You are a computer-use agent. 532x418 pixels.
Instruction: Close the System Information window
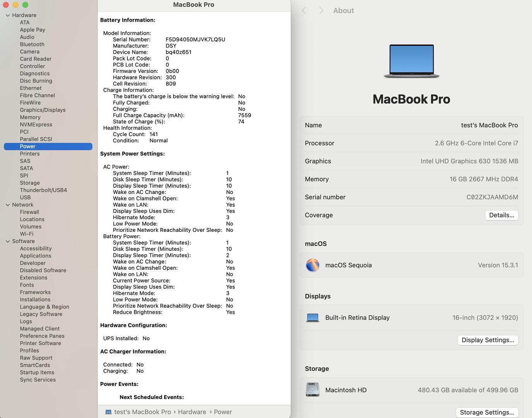coord(6,5)
